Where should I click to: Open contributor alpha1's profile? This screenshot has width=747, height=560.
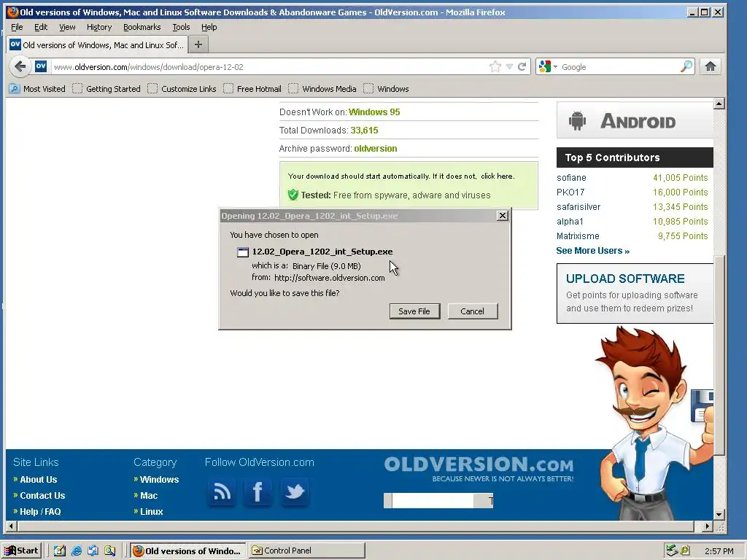click(570, 222)
